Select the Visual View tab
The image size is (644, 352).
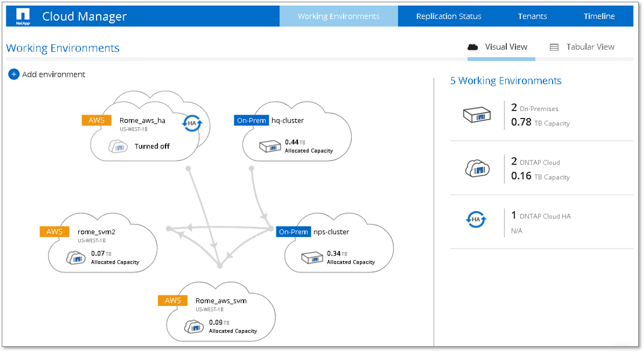point(502,47)
